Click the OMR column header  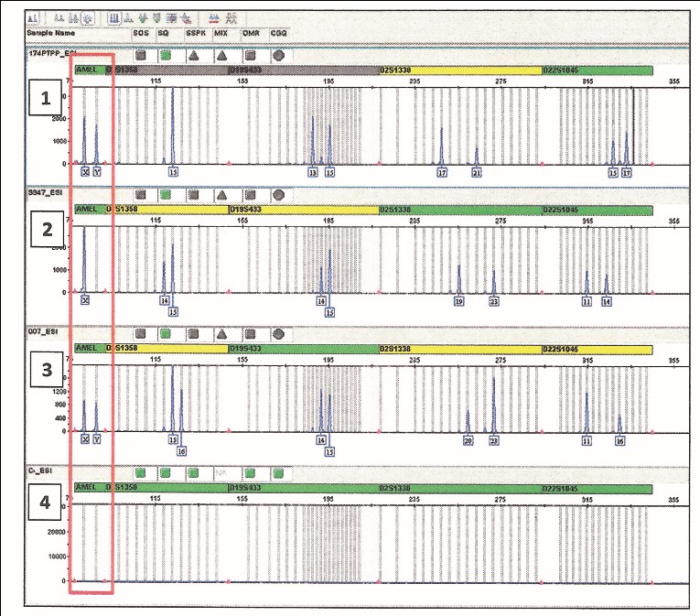point(251,32)
